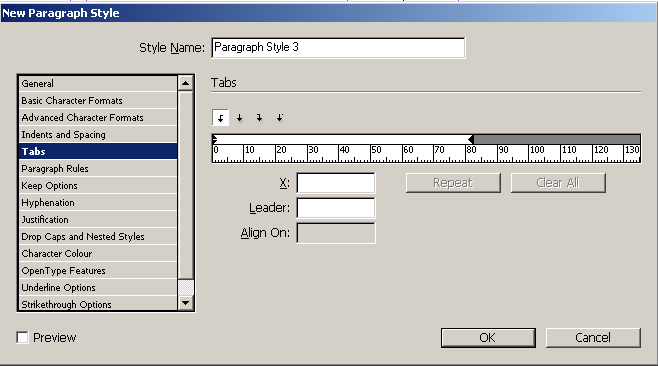Click the Cancel button
The image size is (658, 366).
(593, 337)
